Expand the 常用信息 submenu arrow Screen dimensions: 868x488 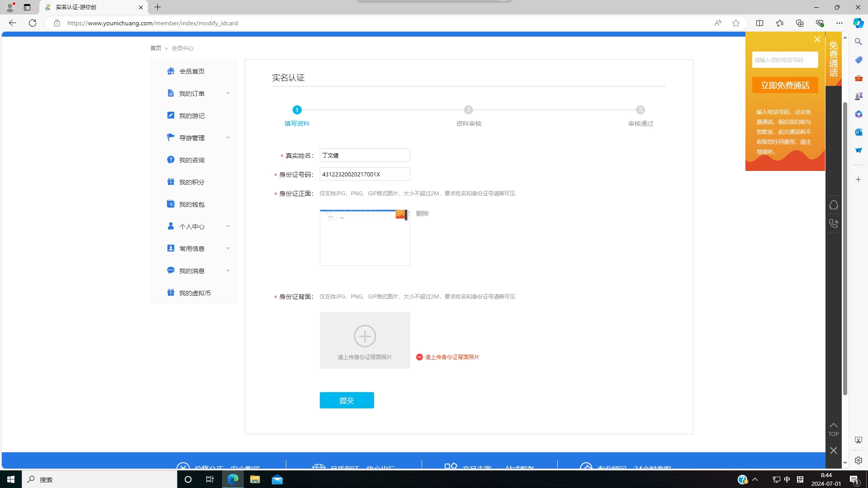(228, 249)
